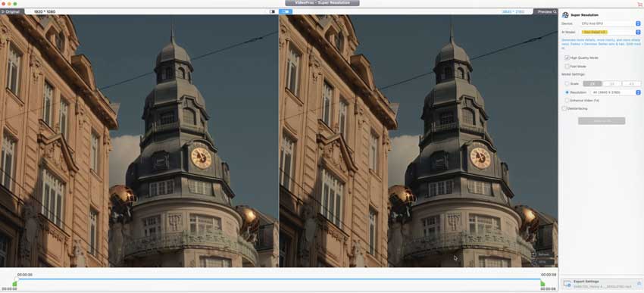Select the Scale radio button
644x293 pixels.
[567, 84]
